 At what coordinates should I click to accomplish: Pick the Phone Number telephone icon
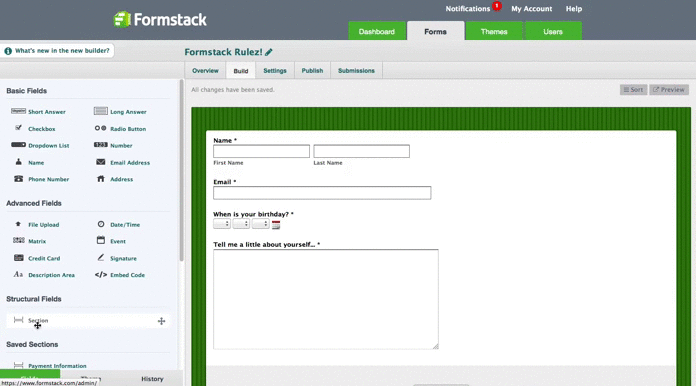18,179
